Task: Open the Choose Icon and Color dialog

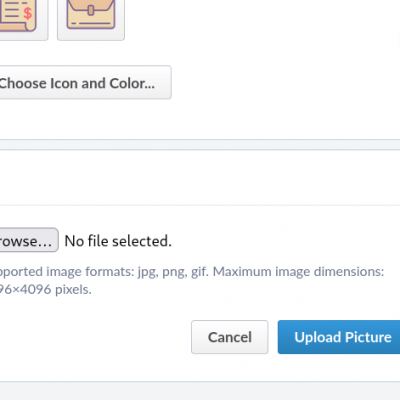Action: pos(85,82)
